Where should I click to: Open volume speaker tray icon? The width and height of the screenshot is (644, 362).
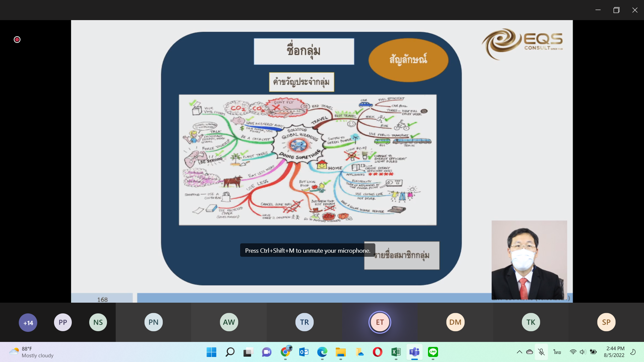click(583, 352)
